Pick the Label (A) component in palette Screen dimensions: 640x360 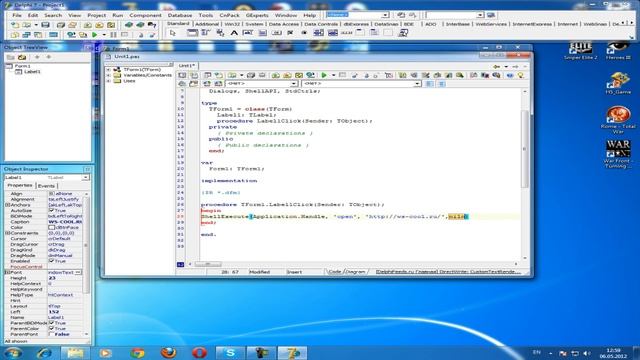click(x=234, y=33)
